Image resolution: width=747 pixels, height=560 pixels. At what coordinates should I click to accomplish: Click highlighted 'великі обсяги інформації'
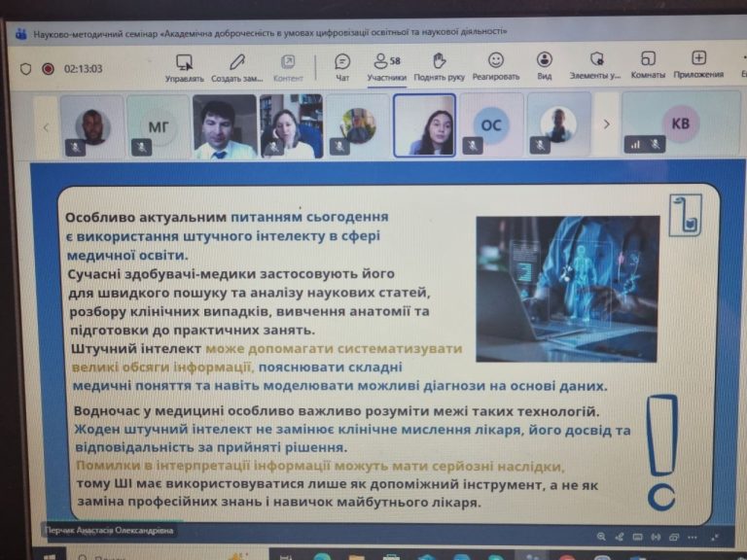pyautogui.click(x=161, y=367)
